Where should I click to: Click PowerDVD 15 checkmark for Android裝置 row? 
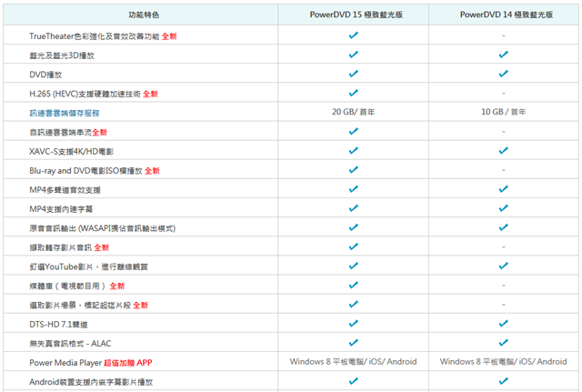click(x=354, y=381)
